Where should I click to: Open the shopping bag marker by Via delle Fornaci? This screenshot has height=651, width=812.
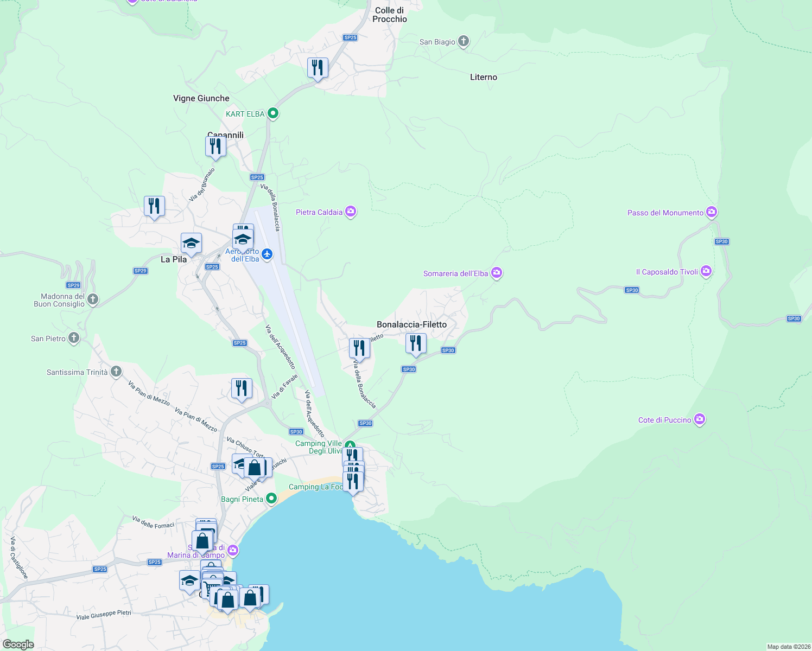coord(202,541)
